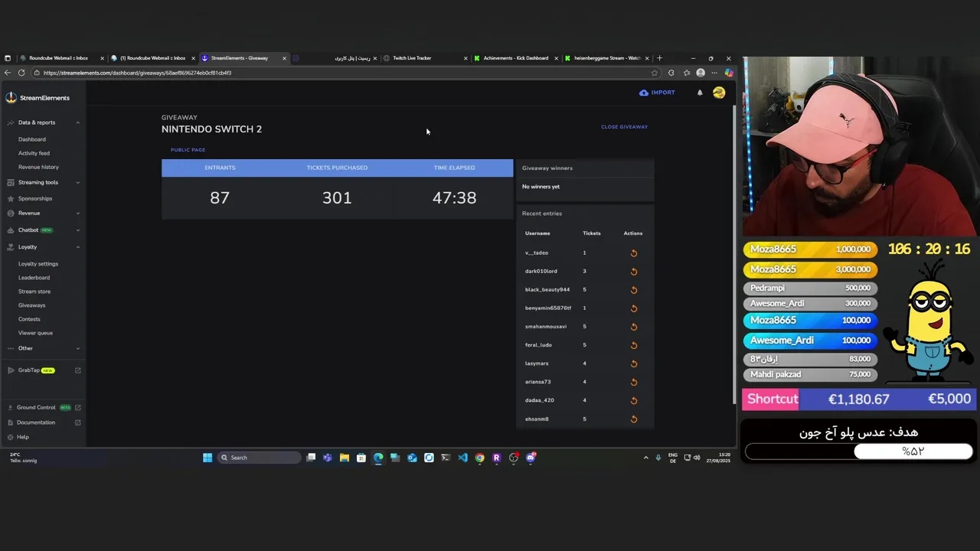Screen dimensions: 980x551
Task: Click the browser back arrow
Action: (8, 73)
